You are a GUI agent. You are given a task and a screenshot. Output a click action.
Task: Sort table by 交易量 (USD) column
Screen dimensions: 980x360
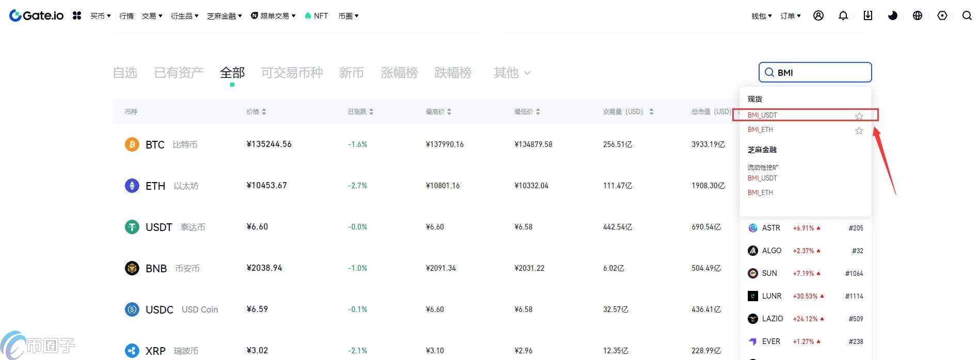pyautogui.click(x=628, y=111)
